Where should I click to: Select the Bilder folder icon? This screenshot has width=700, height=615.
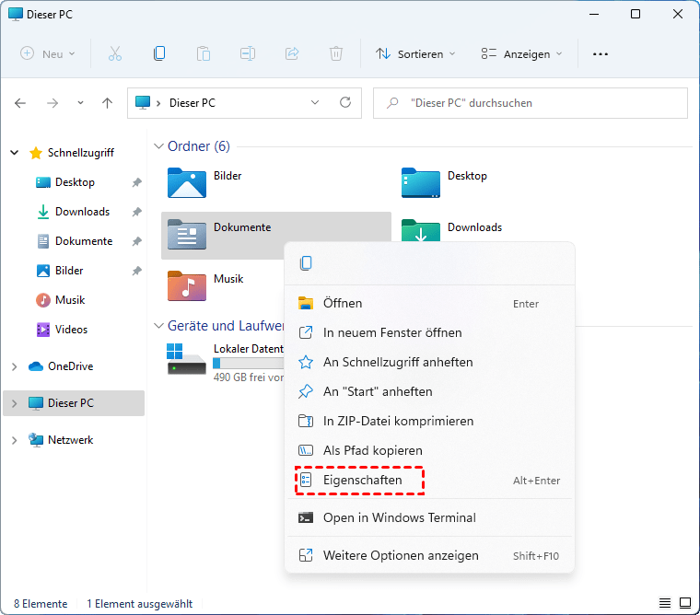tap(187, 182)
